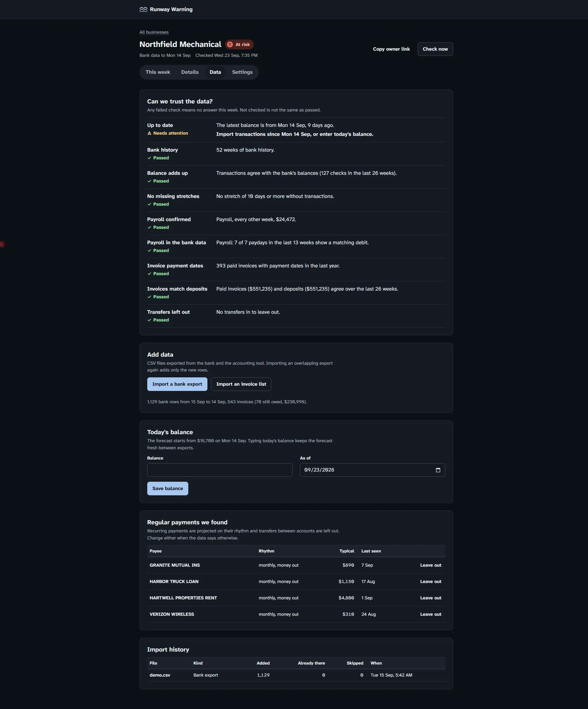Image resolution: width=588 pixels, height=709 pixels.
Task: Click the Invoices match deposits label
Action: (177, 289)
